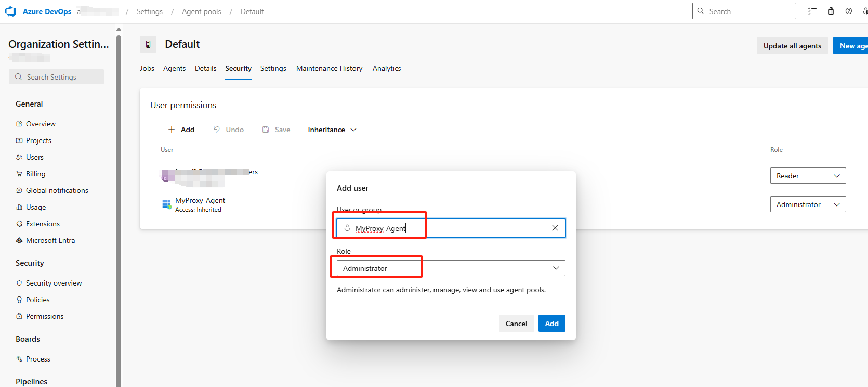Image resolution: width=868 pixels, height=387 pixels.
Task: Open the Help question mark icon
Action: [849, 11]
